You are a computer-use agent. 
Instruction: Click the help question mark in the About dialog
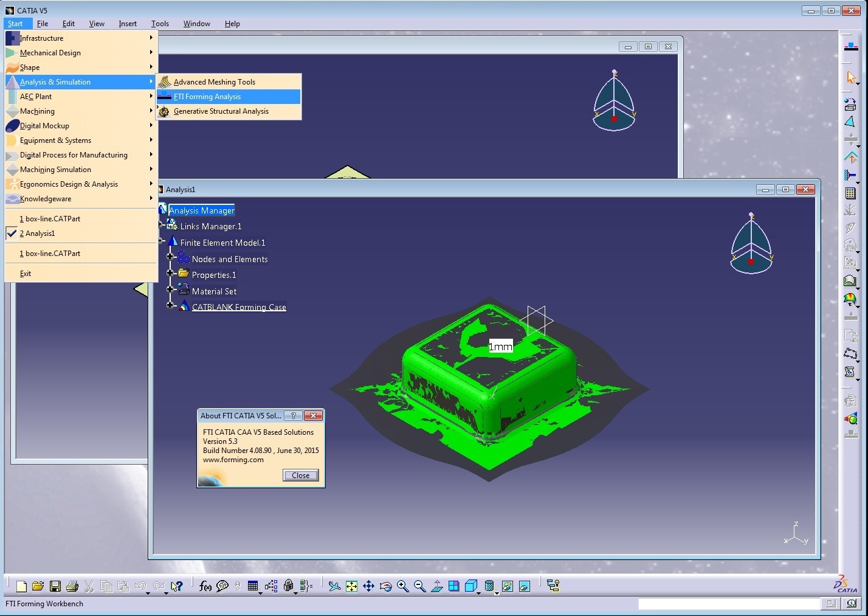[x=293, y=416]
